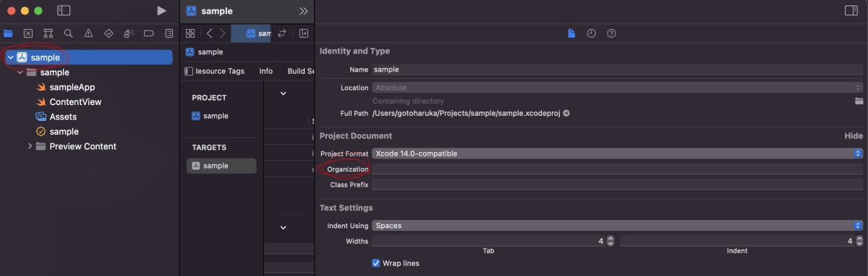
Task: Toggle the inspectors panel on the right
Action: pos(851,11)
